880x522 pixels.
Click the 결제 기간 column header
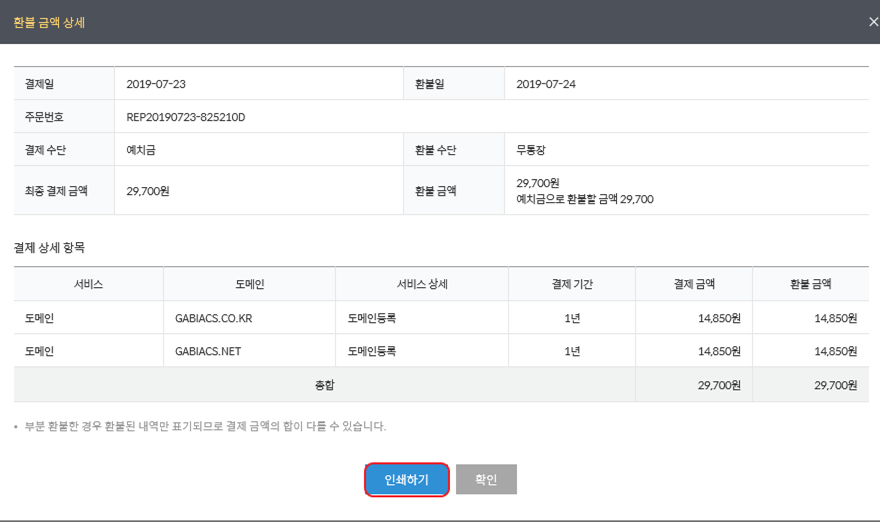pyautogui.click(x=572, y=284)
